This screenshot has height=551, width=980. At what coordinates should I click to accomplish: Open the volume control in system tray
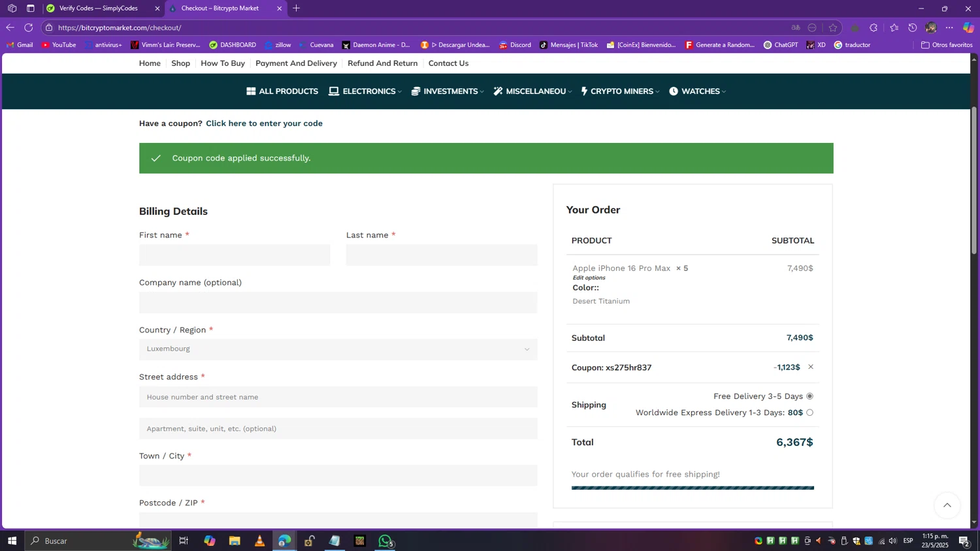click(892, 541)
